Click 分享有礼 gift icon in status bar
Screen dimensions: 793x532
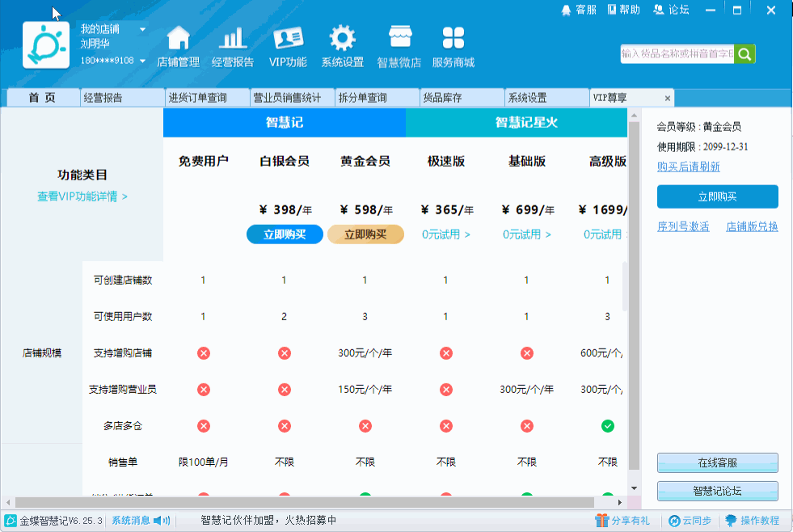(x=622, y=521)
